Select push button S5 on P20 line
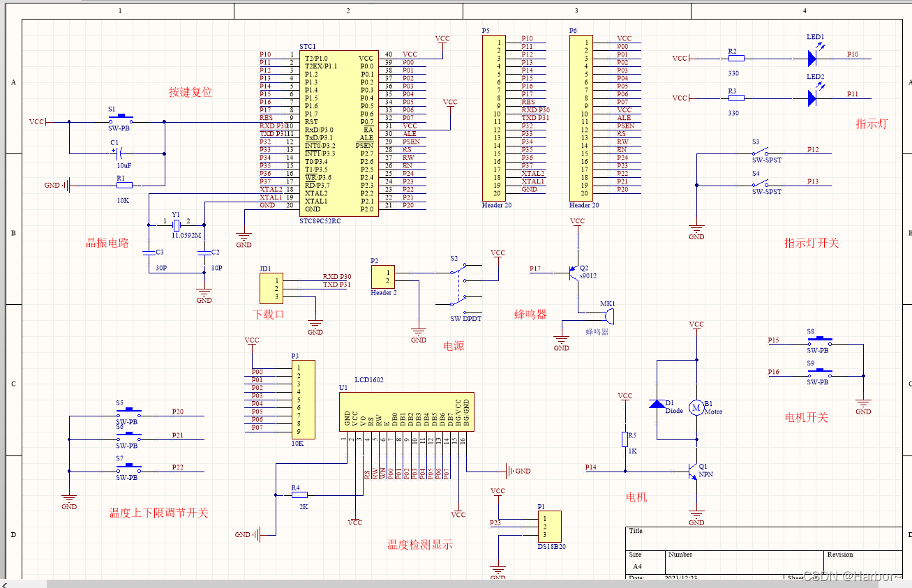Image resolution: width=912 pixels, height=588 pixels. (128, 413)
